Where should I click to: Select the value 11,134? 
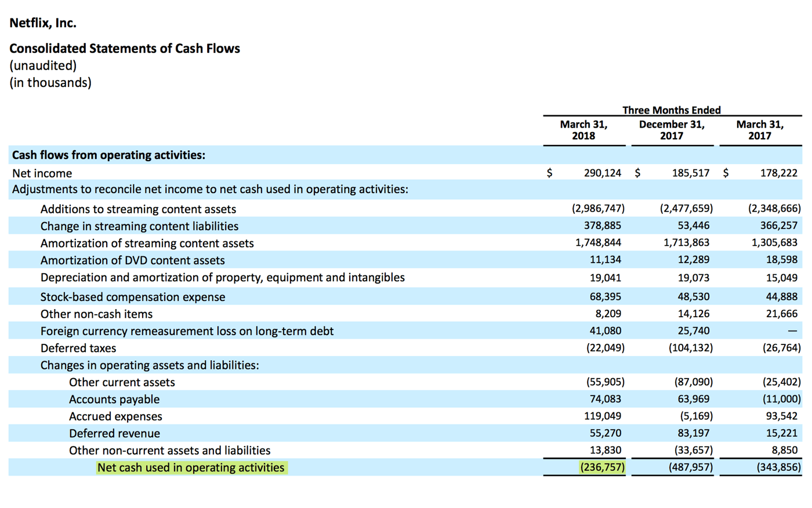pos(606,260)
